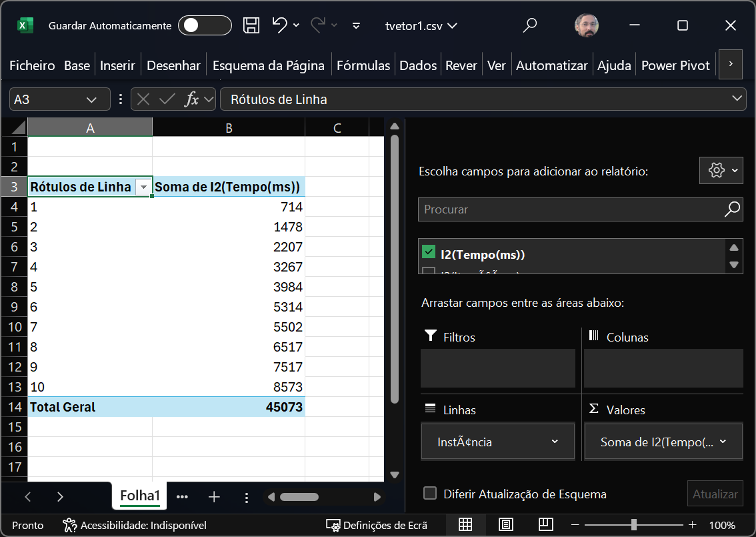
Task: Select Page Break Preview icon
Action: pyautogui.click(x=546, y=524)
